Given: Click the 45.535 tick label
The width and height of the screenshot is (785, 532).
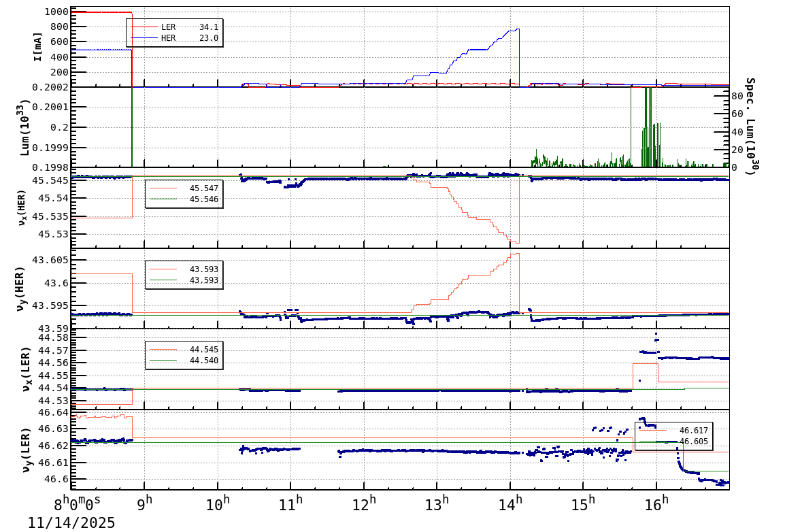Looking at the screenshot, I should point(50,217).
